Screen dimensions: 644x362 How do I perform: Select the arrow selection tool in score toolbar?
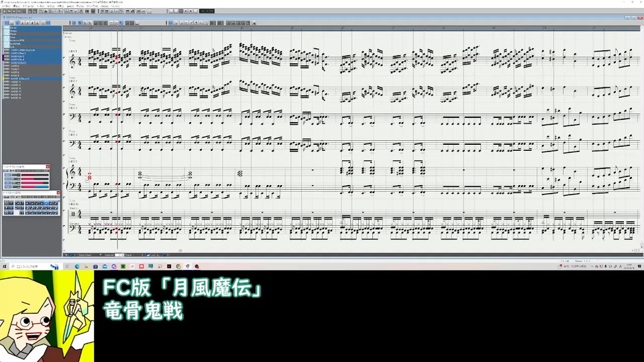[x=170, y=23]
